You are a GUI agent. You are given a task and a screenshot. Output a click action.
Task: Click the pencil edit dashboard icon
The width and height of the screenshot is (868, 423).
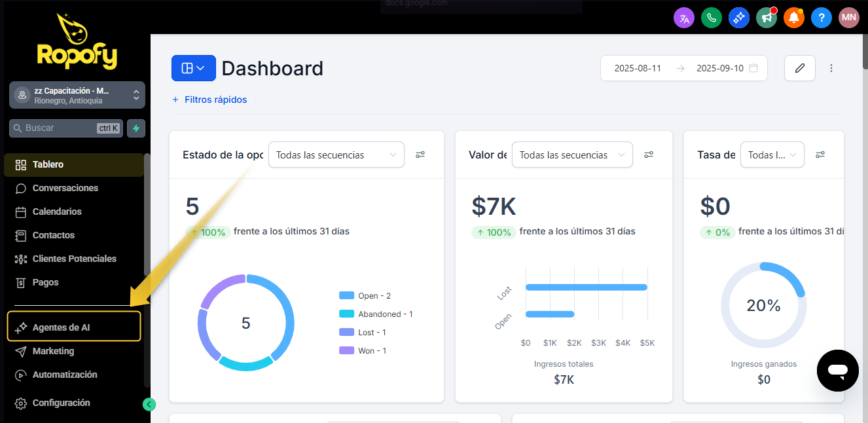[799, 68]
